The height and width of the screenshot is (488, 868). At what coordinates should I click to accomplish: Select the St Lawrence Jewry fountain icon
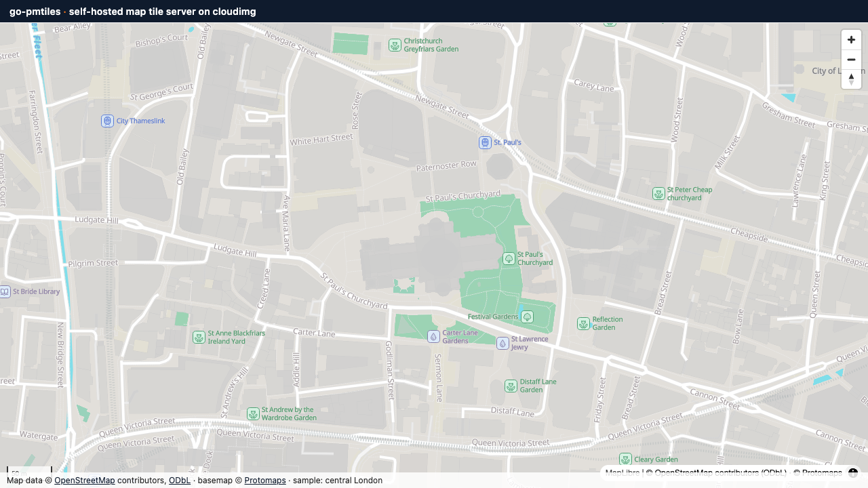pyautogui.click(x=502, y=343)
